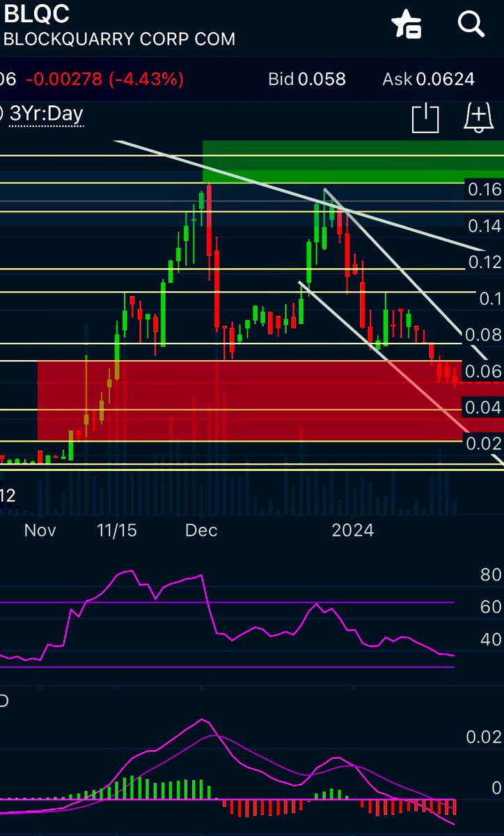Viewport: 504px width, 836px height.
Task: Click the RSI 80 scale label
Action: pos(491,575)
